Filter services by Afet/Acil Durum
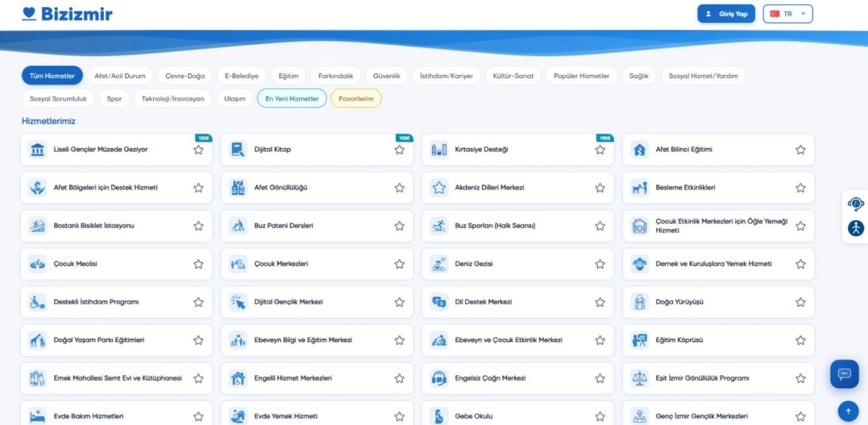868x425 pixels. (120, 76)
